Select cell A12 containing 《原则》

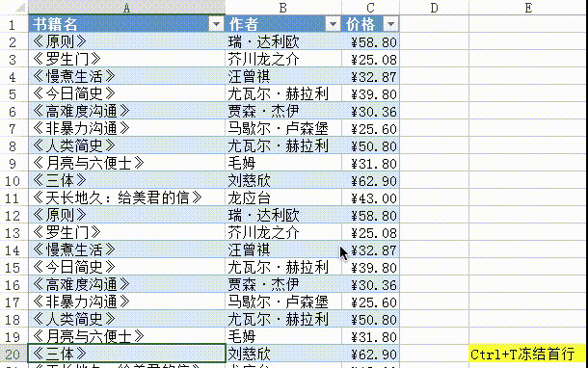tap(126, 215)
